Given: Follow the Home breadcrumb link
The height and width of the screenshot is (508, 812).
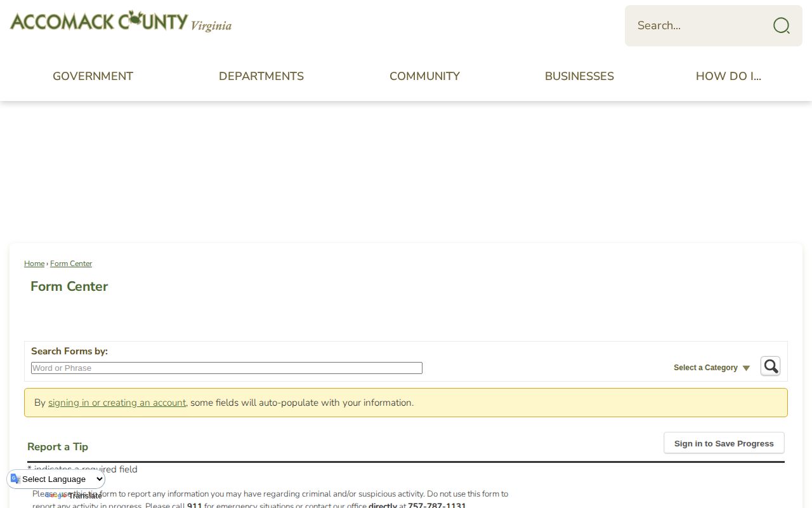Looking at the screenshot, I should [34, 264].
